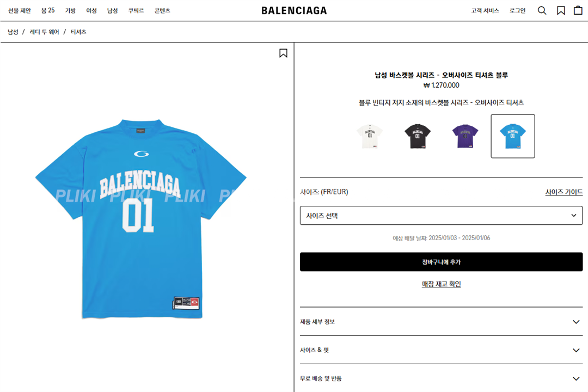The width and height of the screenshot is (588, 392).
Task: Expand the 사이즈 & 핏 section
Action: [441, 350]
